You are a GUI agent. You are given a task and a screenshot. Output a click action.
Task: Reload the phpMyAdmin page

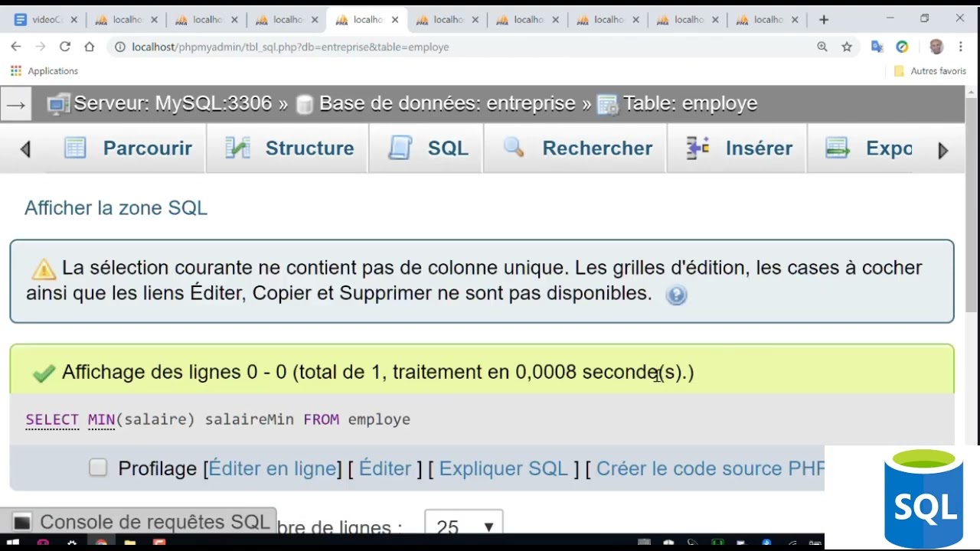coord(65,47)
